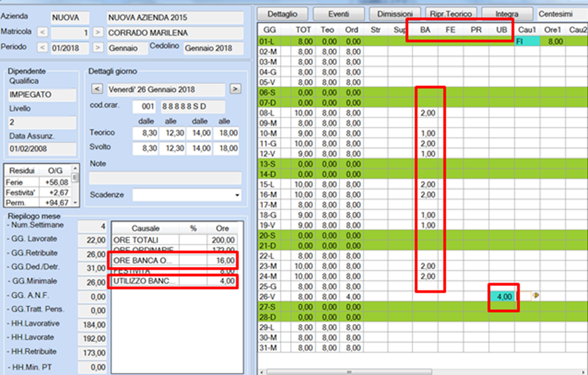Go to previous Matricola with left arrow

coord(42,32)
